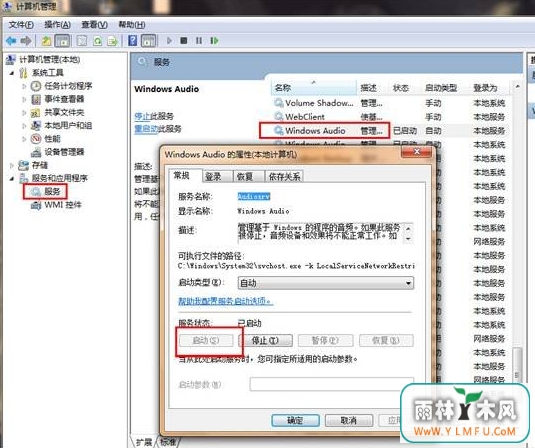The width and height of the screenshot is (535, 448).
Task: Collapse the 系统工具 tree node
Action: [x=12, y=73]
